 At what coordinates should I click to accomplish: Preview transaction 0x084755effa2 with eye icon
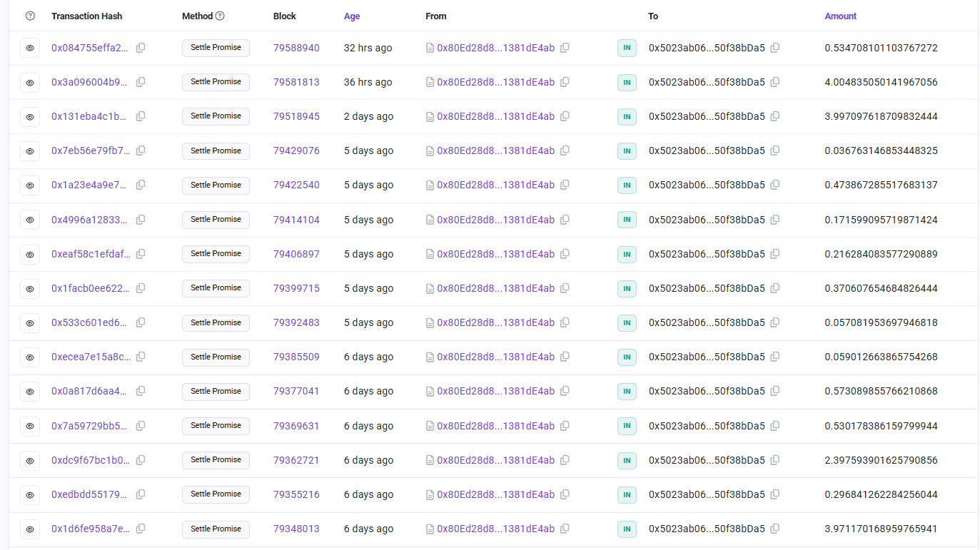click(29, 48)
